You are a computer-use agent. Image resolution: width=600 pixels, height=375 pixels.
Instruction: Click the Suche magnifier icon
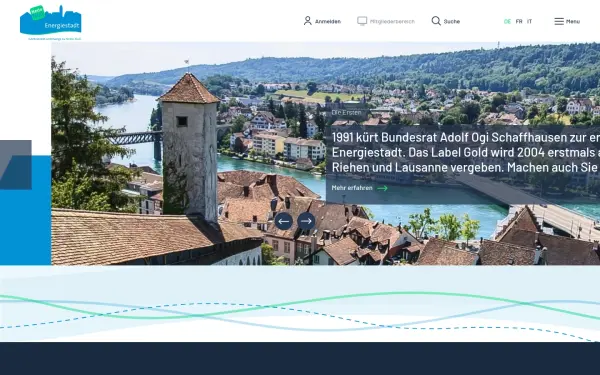(x=436, y=21)
